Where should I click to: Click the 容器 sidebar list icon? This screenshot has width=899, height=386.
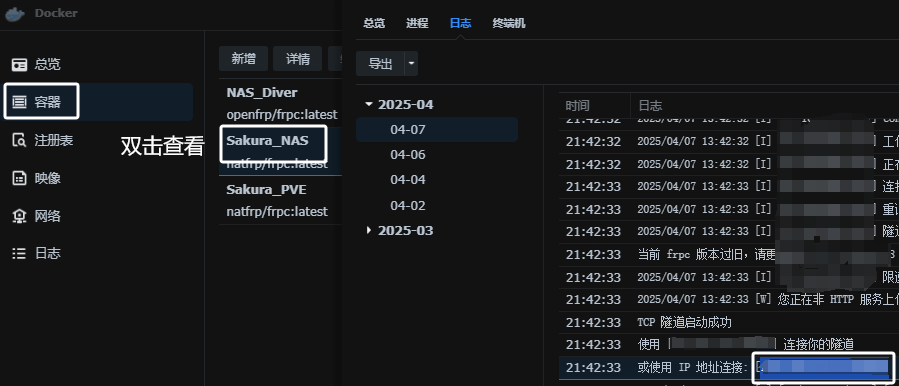[19, 103]
